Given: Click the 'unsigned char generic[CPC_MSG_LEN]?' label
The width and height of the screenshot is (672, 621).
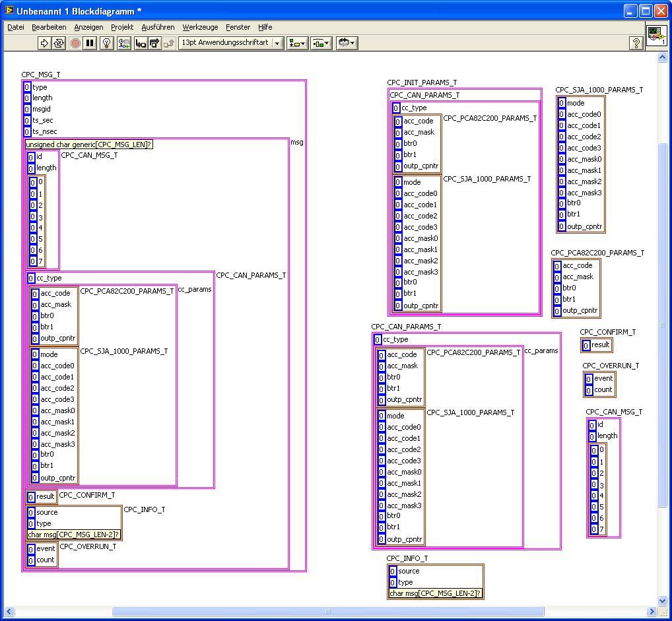Looking at the screenshot, I should [89, 145].
